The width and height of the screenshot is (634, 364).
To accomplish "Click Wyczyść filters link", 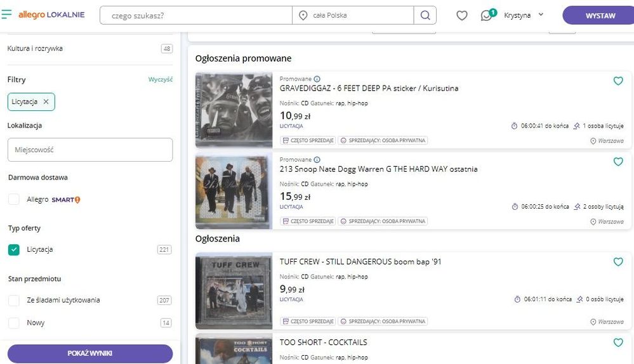I will pos(160,80).
